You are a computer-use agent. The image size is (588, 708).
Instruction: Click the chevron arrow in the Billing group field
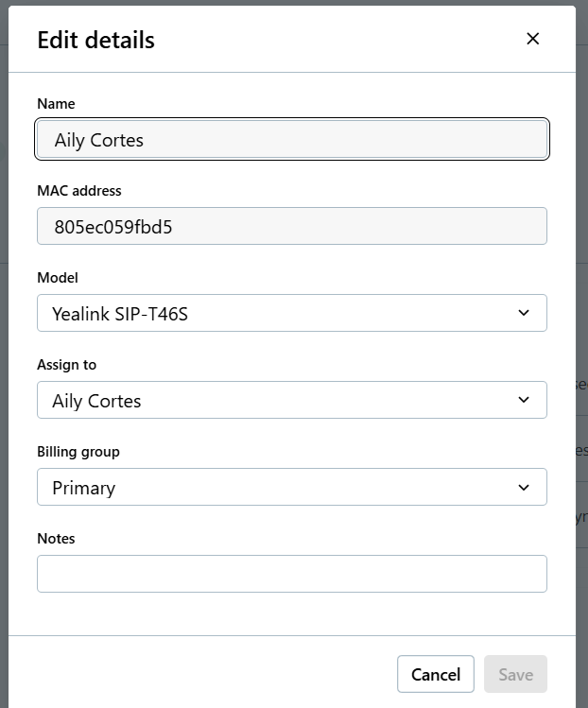pyautogui.click(x=524, y=488)
